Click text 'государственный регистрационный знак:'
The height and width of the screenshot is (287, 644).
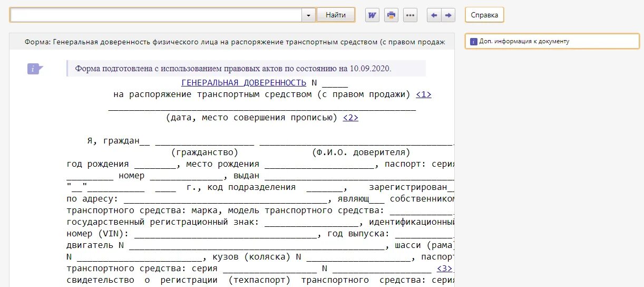163,222
